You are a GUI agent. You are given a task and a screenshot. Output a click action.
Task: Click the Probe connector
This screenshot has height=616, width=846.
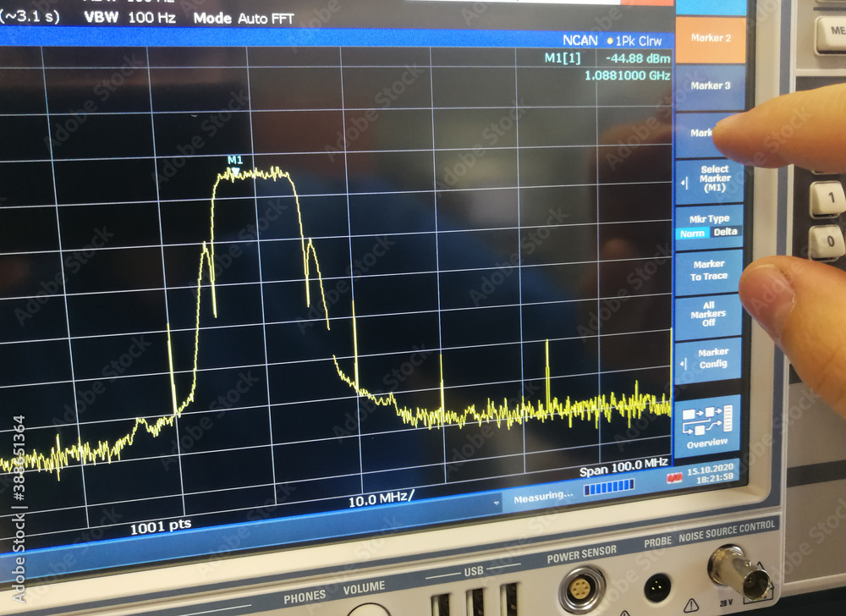click(x=657, y=587)
